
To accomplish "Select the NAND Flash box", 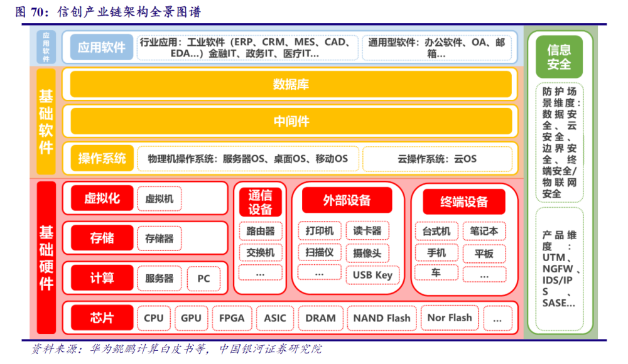I will coord(382,318).
